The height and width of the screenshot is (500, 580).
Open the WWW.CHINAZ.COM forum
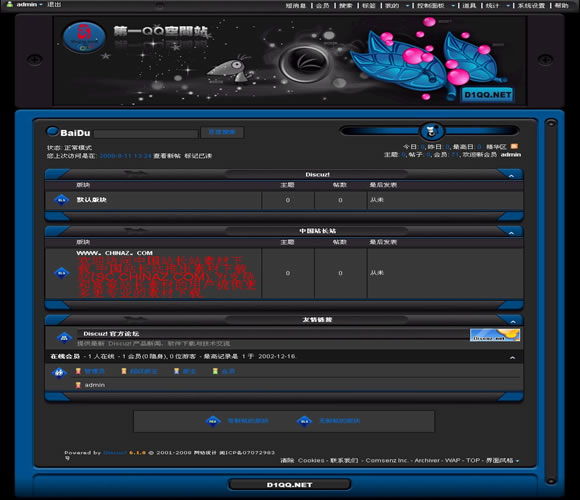coord(114,253)
